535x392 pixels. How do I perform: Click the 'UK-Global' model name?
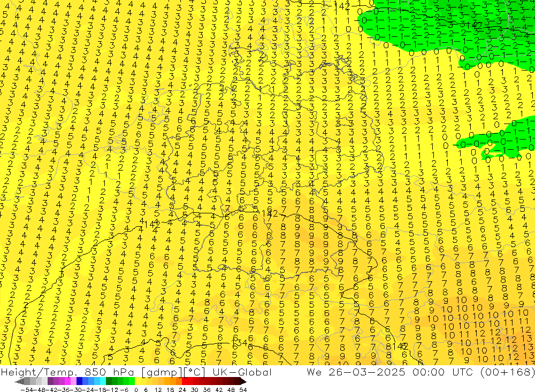click(x=242, y=372)
